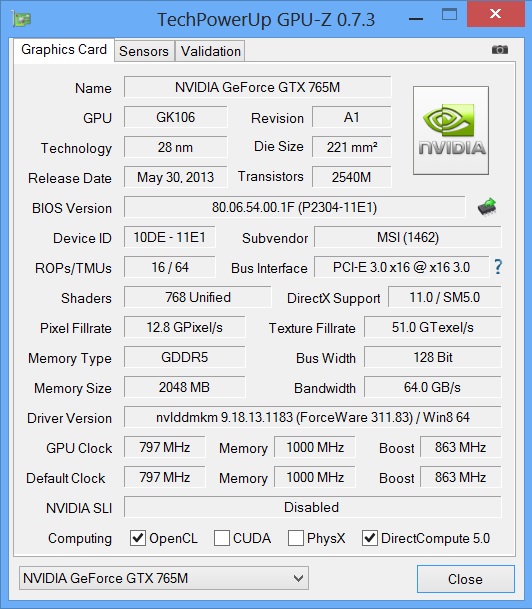Click the GPU field showing GK106
532x609 pixels.
pos(176,117)
